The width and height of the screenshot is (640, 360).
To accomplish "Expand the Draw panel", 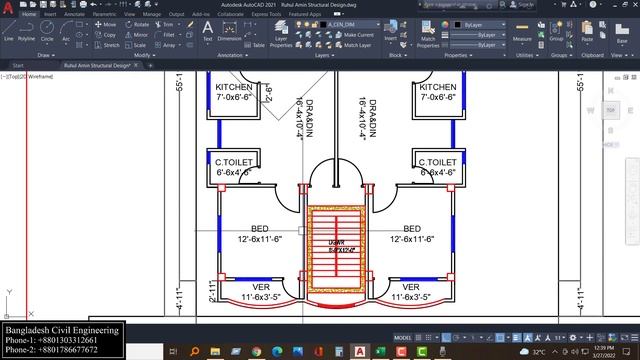I will click(46, 55).
